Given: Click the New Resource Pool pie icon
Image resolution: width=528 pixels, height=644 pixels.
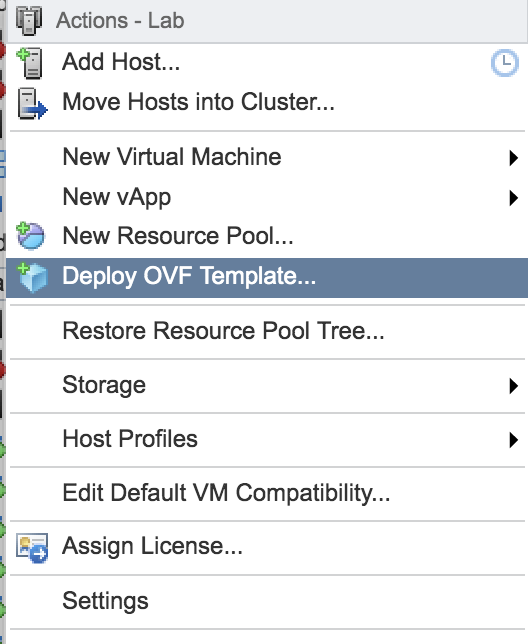Looking at the screenshot, I should 30,236.
